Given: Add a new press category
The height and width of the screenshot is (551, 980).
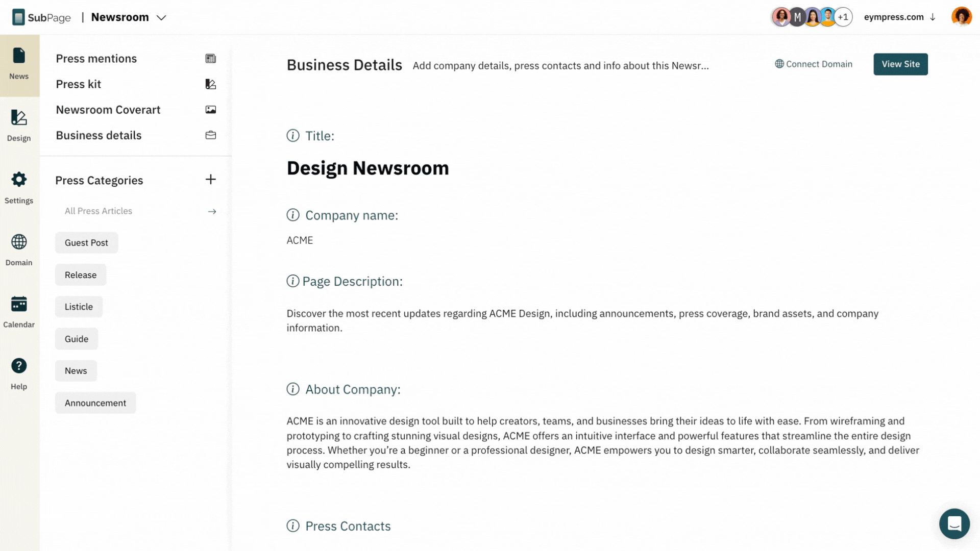Looking at the screenshot, I should pos(210,180).
